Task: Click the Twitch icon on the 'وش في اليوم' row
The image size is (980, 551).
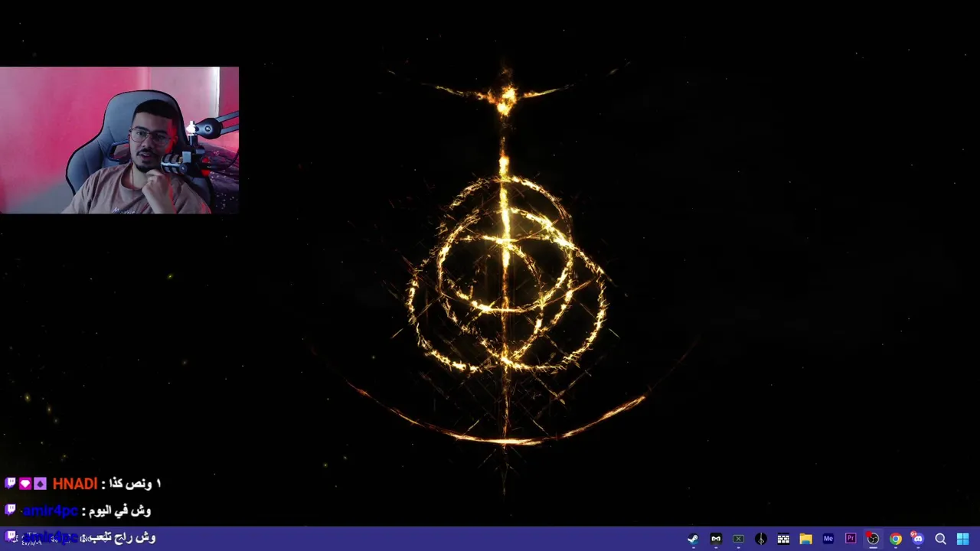Action: click(x=10, y=510)
